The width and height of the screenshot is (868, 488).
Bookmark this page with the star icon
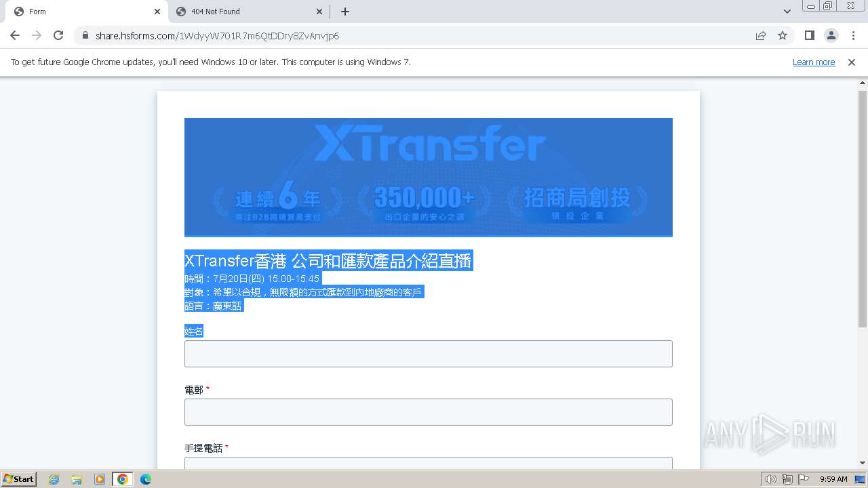pyautogui.click(x=783, y=36)
